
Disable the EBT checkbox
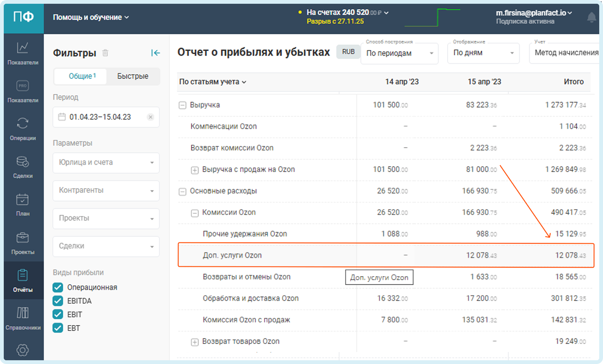58,328
